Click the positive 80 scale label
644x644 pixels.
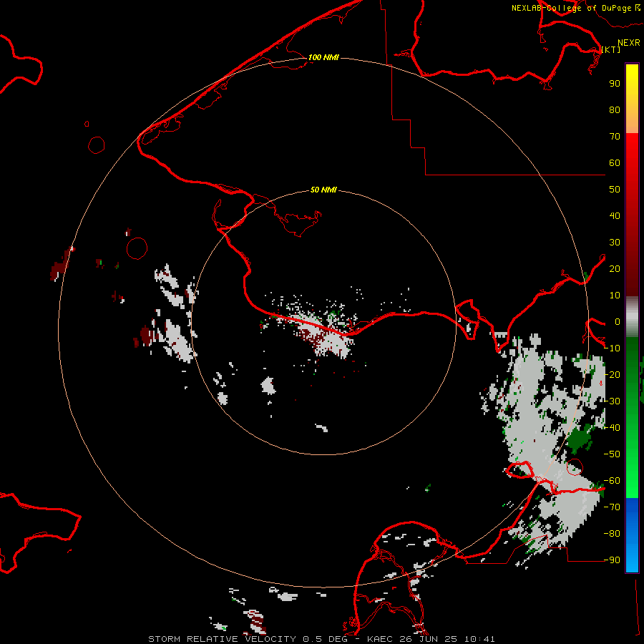coord(615,110)
